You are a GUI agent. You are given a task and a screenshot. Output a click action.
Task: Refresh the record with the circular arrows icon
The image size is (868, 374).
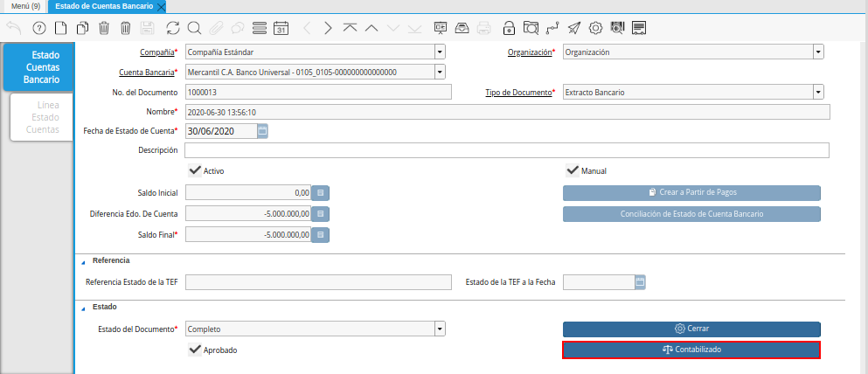pos(172,28)
